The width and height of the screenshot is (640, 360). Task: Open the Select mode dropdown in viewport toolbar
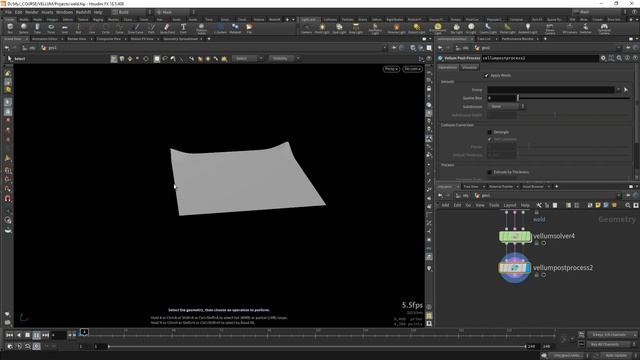[248, 59]
